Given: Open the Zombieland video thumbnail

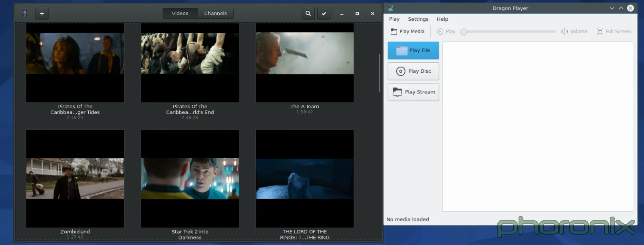Looking at the screenshot, I should pyautogui.click(x=75, y=179).
